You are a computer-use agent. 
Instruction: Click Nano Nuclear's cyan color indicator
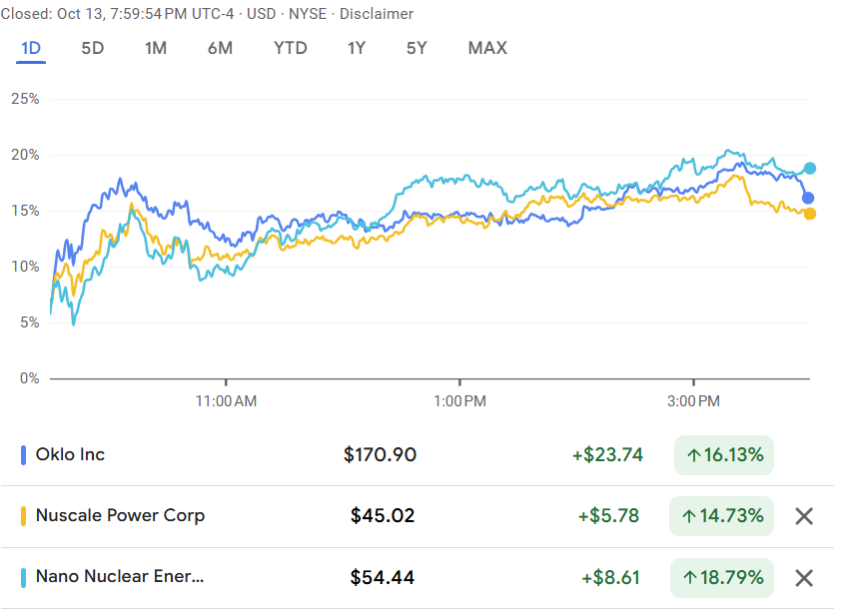coord(24,577)
